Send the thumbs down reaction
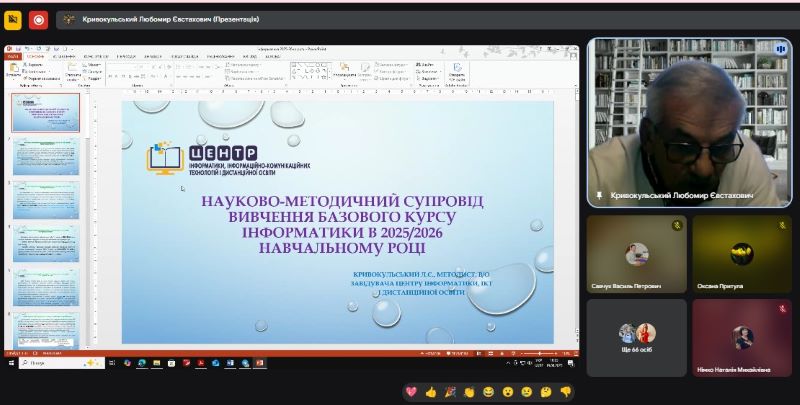The width and height of the screenshot is (800, 405). (x=565, y=392)
